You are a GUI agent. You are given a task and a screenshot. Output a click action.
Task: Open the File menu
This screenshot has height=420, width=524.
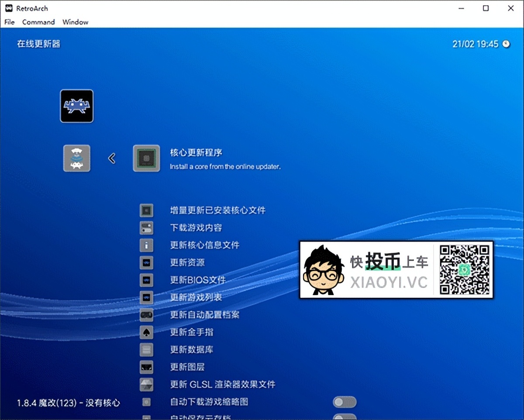pyautogui.click(x=9, y=22)
